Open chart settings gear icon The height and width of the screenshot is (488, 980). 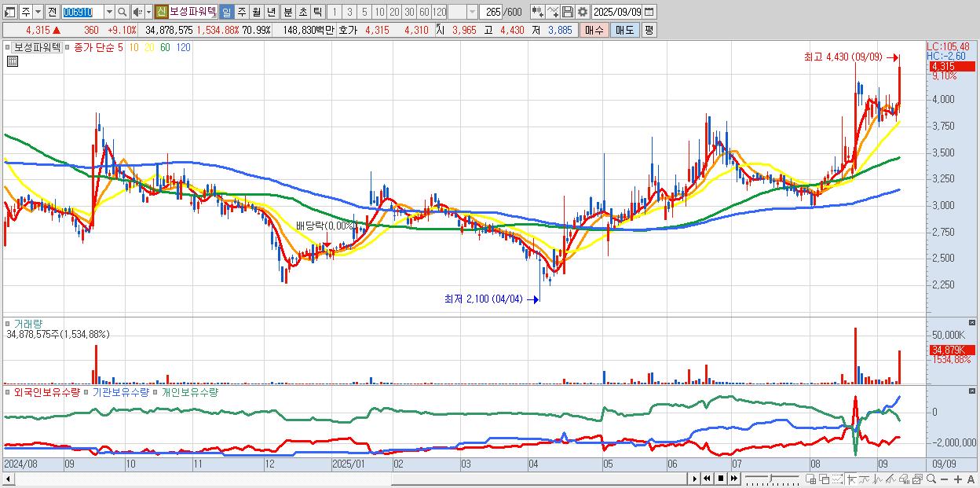[583, 12]
